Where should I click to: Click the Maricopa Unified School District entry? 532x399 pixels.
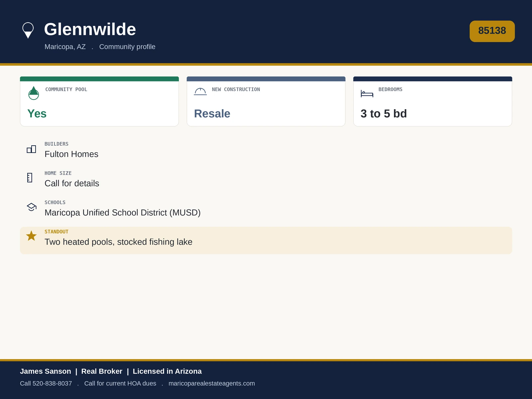[123, 213]
